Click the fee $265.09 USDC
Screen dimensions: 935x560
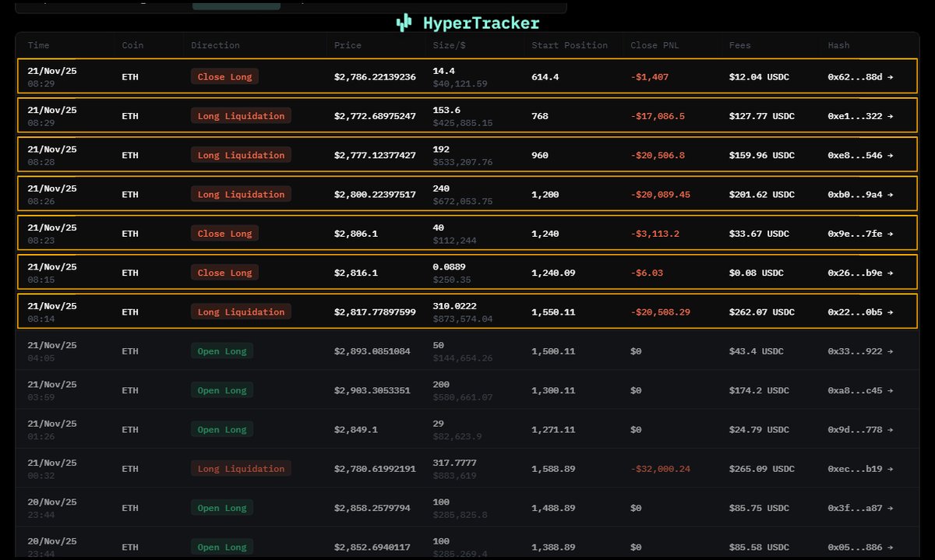pyautogui.click(x=762, y=469)
